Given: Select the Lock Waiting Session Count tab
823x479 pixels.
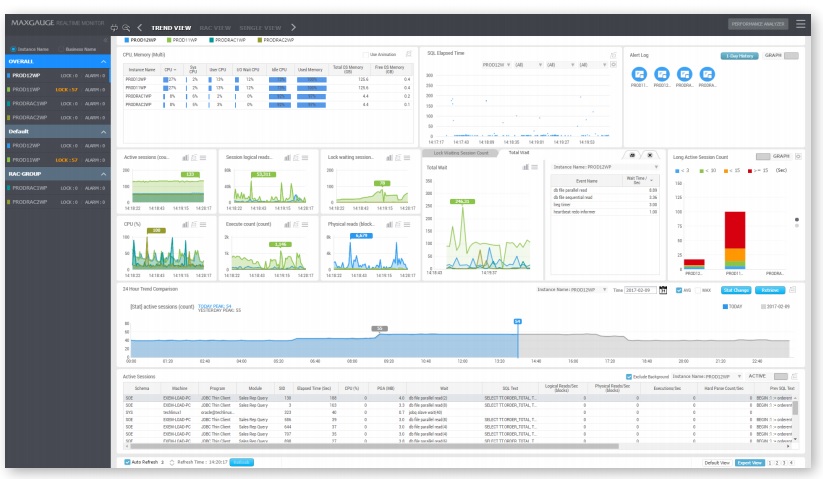Looking at the screenshot, I should tap(460, 153).
